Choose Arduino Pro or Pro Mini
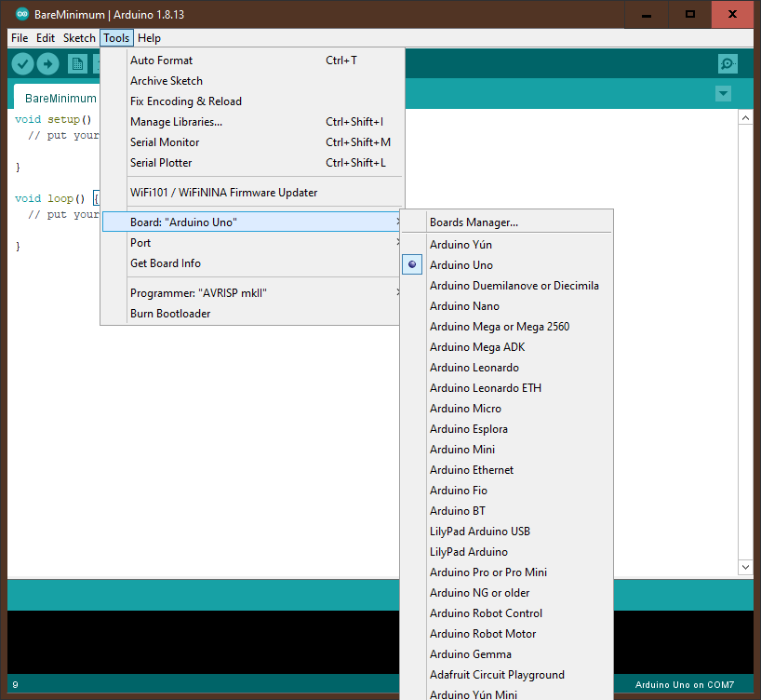The width and height of the screenshot is (761, 700). pos(507,572)
